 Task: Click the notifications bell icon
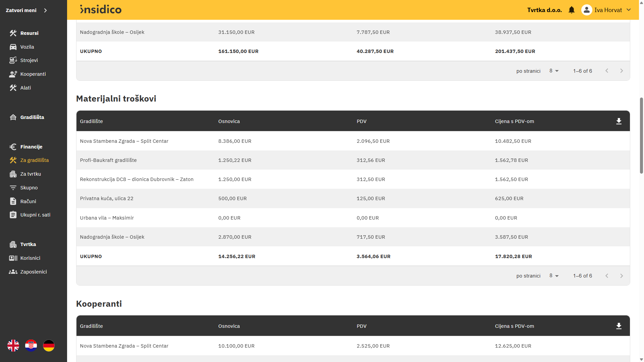pos(572,10)
